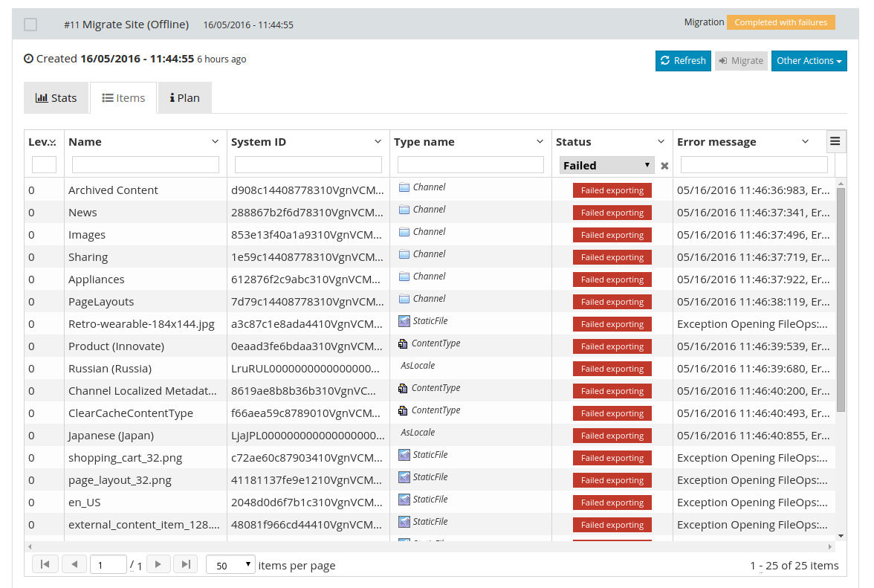Expand Status column header menu
Viewport: 874px width, 588px height.
coord(661,141)
